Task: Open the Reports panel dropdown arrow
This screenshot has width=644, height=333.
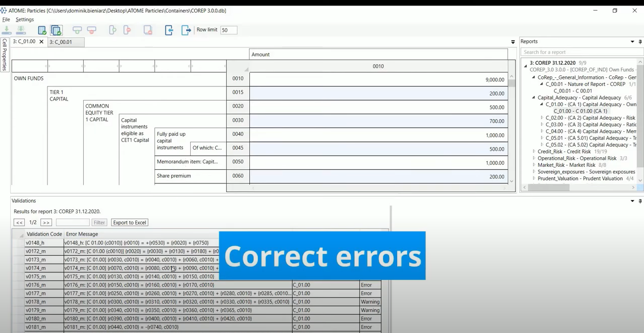Action: pyautogui.click(x=632, y=42)
